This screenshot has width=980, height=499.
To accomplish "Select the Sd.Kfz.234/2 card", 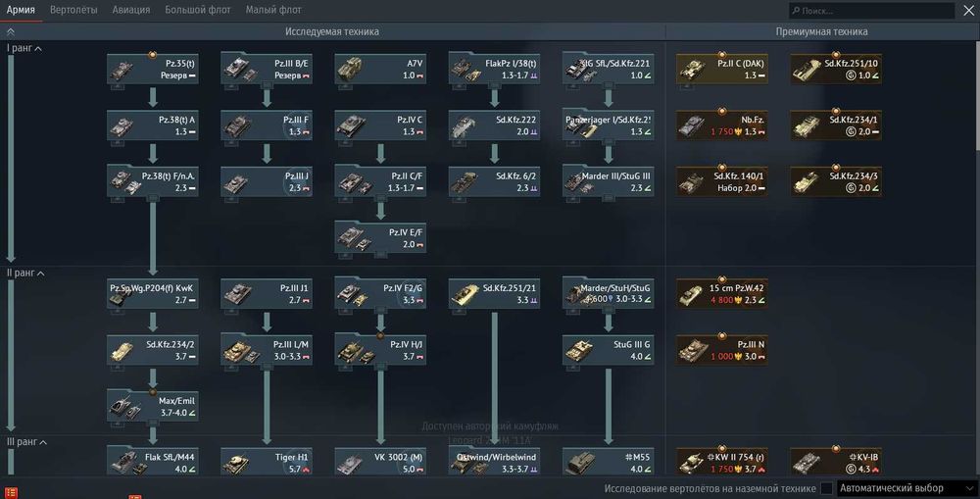I will coord(153,350).
